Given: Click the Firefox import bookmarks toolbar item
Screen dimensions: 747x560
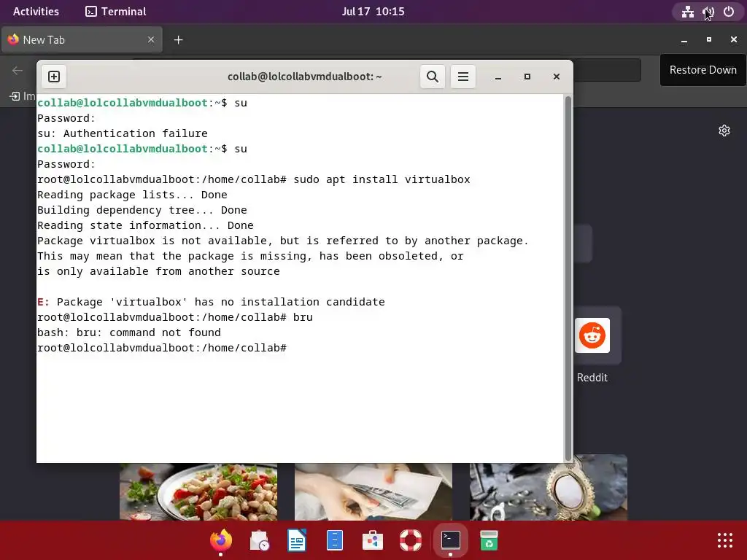Looking at the screenshot, I should (x=23, y=96).
